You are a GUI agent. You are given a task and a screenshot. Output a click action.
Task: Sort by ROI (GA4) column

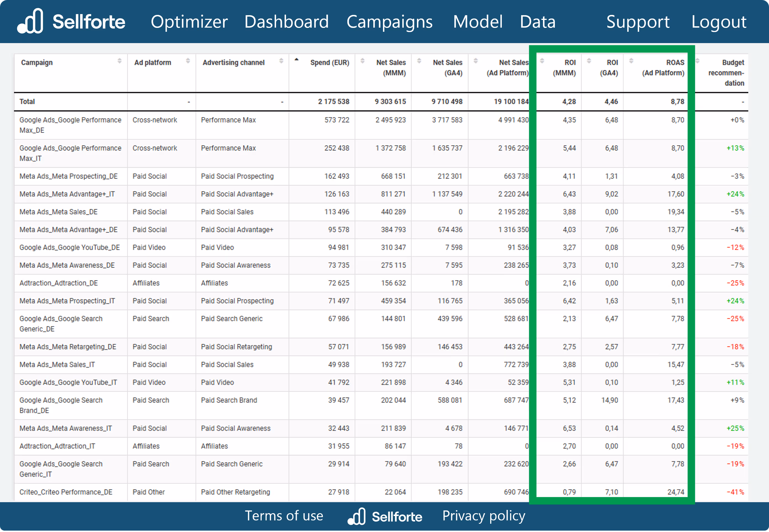coord(589,61)
